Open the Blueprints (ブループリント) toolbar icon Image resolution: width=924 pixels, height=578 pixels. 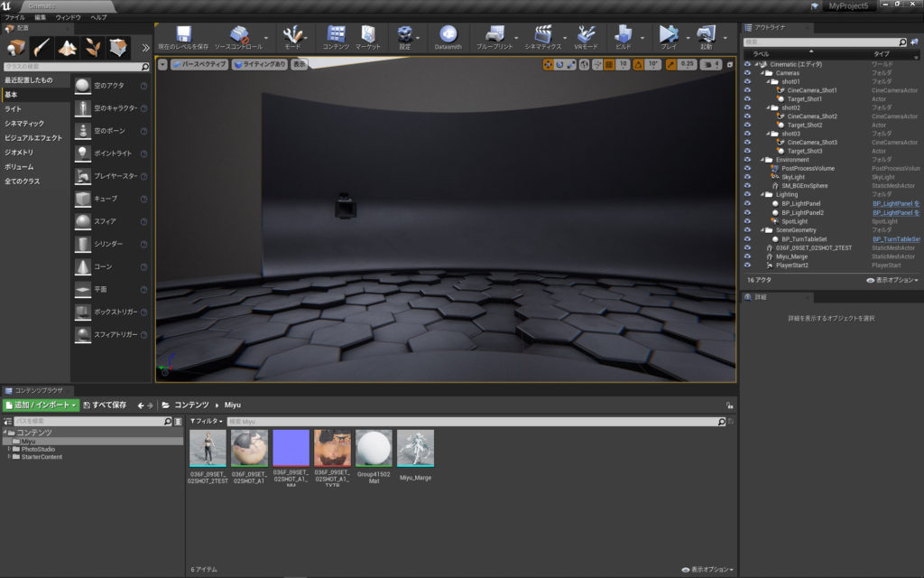[x=494, y=34]
